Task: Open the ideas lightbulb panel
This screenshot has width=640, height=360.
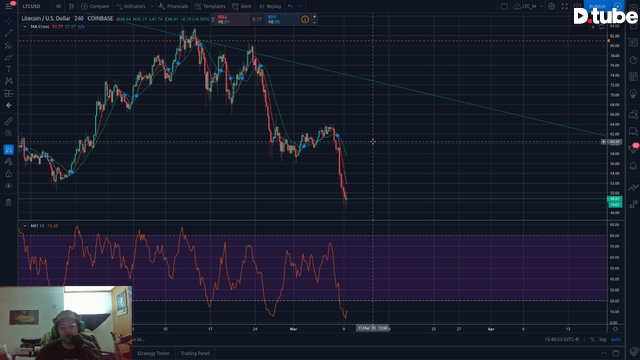Action: (x=633, y=94)
